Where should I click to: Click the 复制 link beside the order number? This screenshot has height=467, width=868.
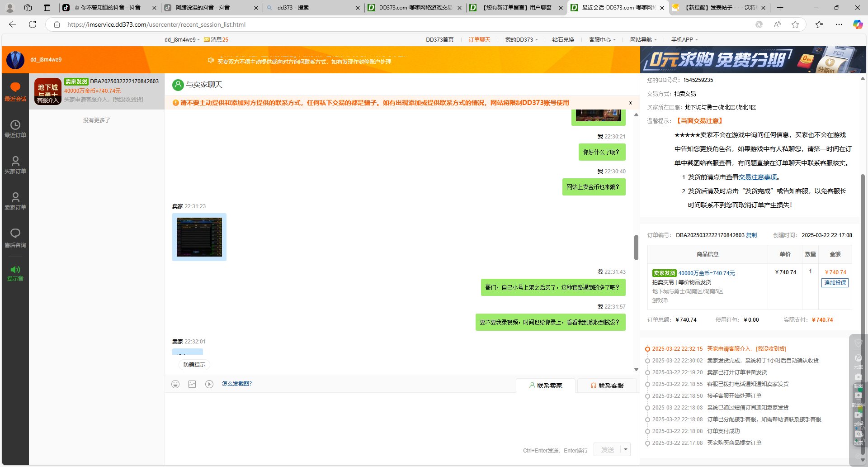(x=751, y=235)
